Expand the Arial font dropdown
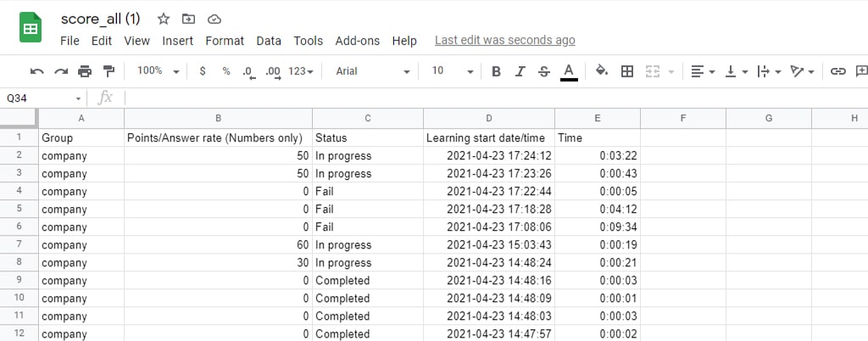This screenshot has height=341, width=868. coord(372,71)
